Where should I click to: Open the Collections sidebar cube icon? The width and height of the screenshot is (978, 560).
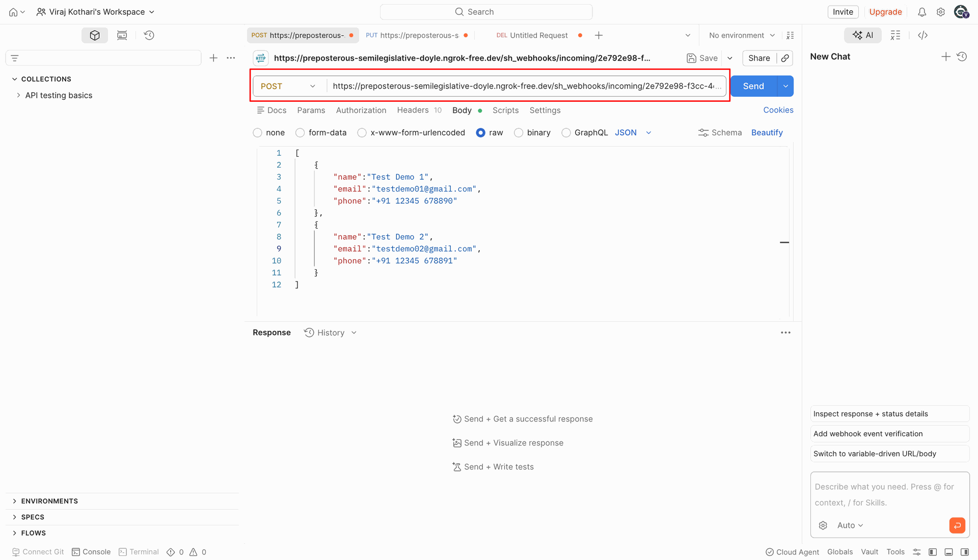[x=95, y=35]
